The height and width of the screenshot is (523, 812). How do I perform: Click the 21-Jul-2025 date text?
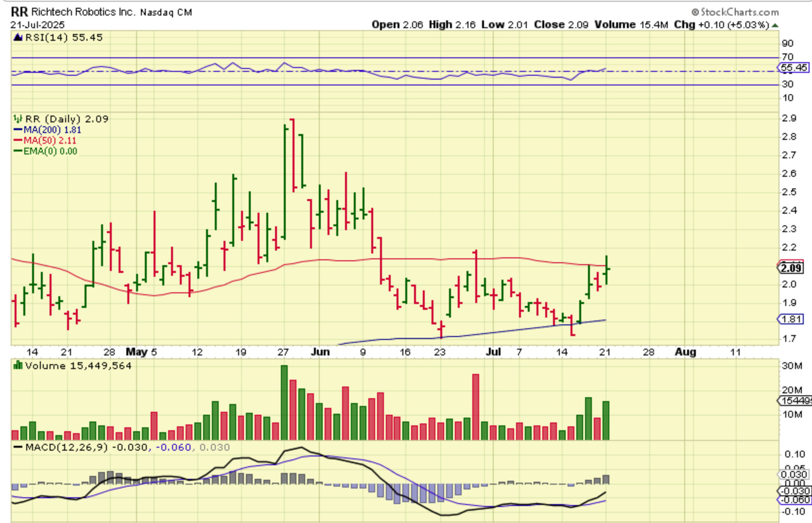[37, 25]
